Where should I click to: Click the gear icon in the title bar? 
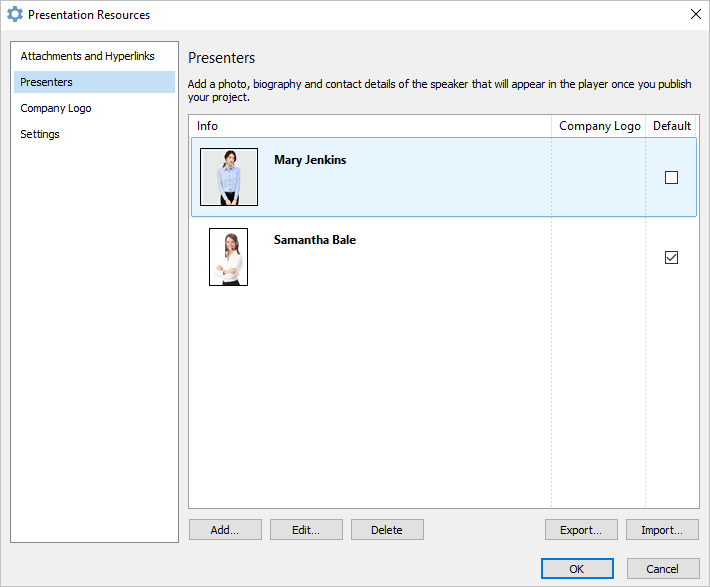[x=15, y=14]
